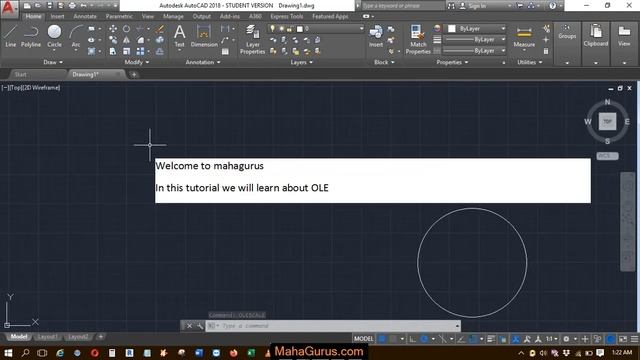Expand the Properties panel

[452, 62]
